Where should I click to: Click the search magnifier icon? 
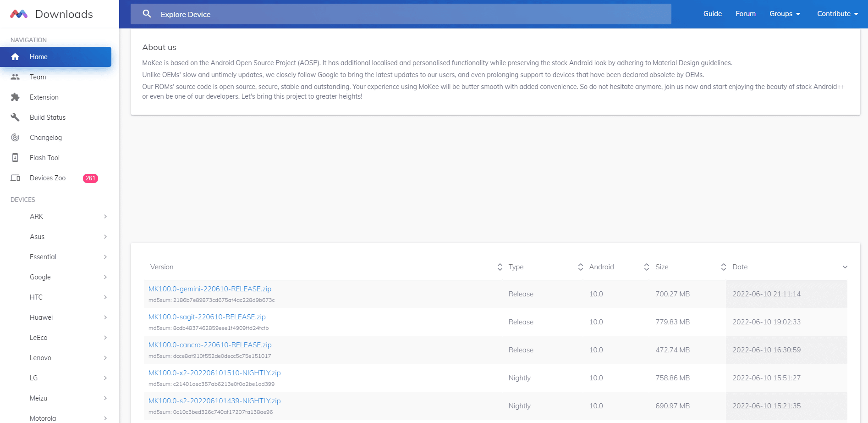(147, 14)
